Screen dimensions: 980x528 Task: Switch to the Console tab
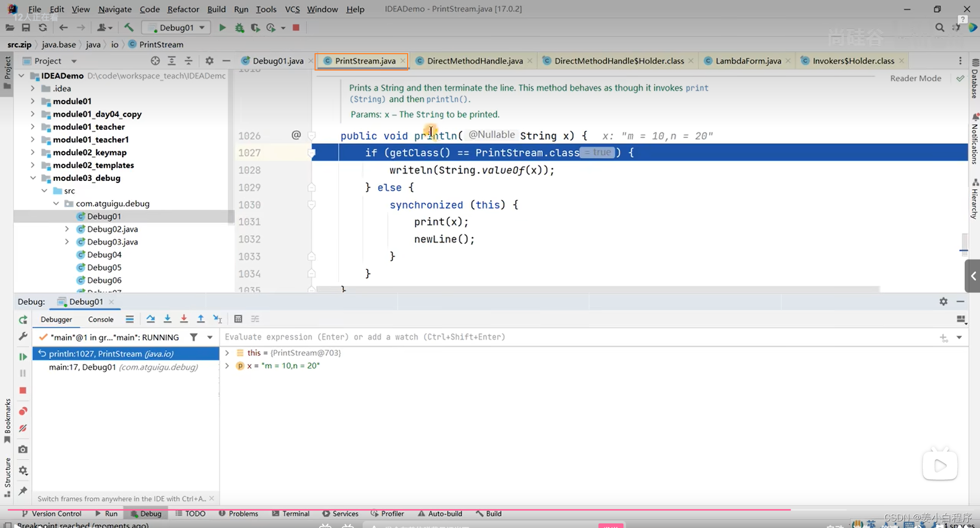tap(101, 319)
